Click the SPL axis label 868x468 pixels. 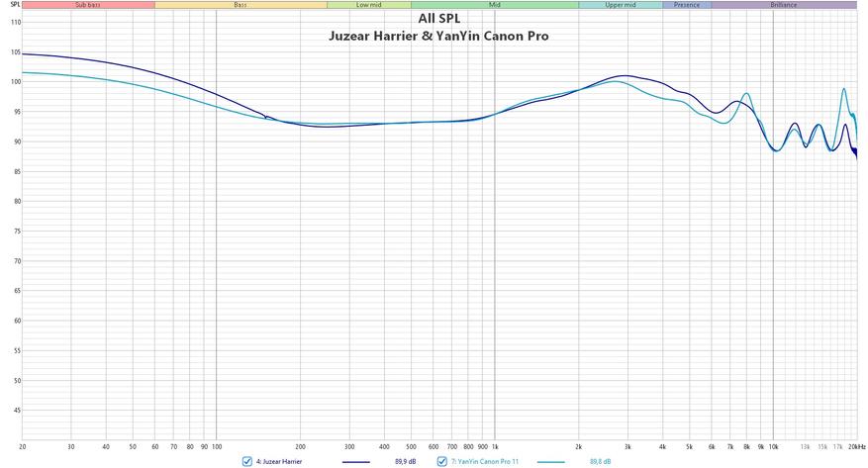(x=16, y=4)
